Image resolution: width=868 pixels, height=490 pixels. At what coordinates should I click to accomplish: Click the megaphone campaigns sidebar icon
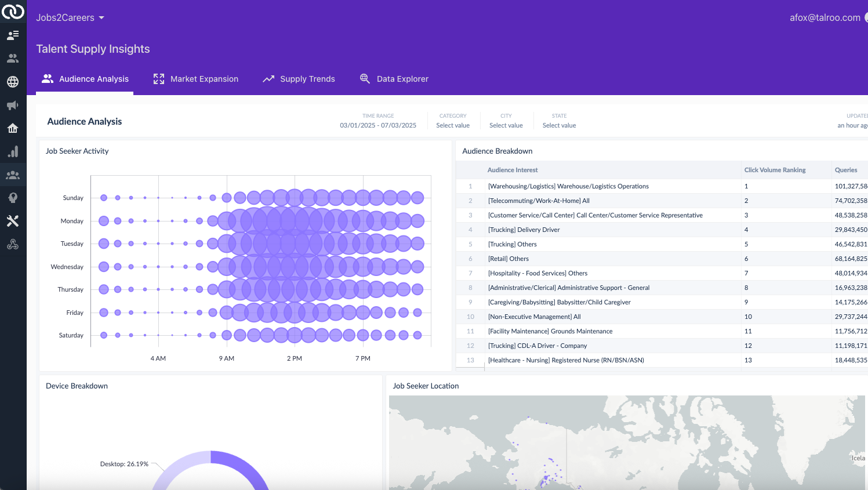tap(13, 105)
